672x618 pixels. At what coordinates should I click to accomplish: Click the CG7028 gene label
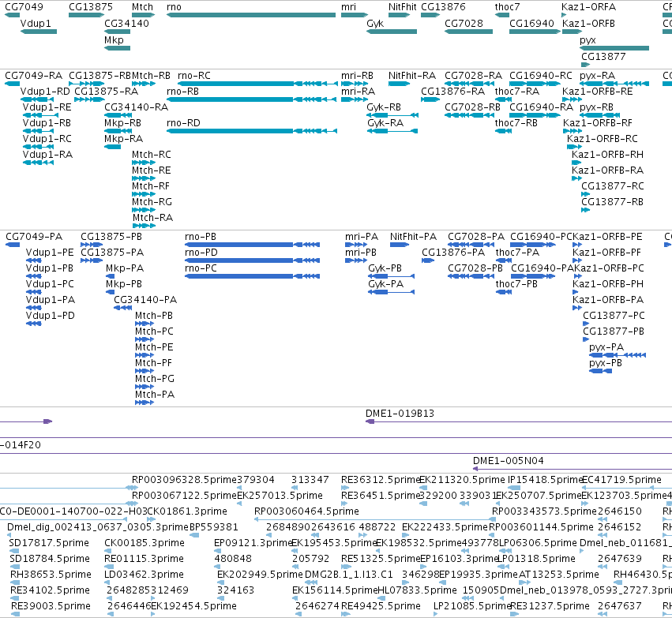(464, 23)
